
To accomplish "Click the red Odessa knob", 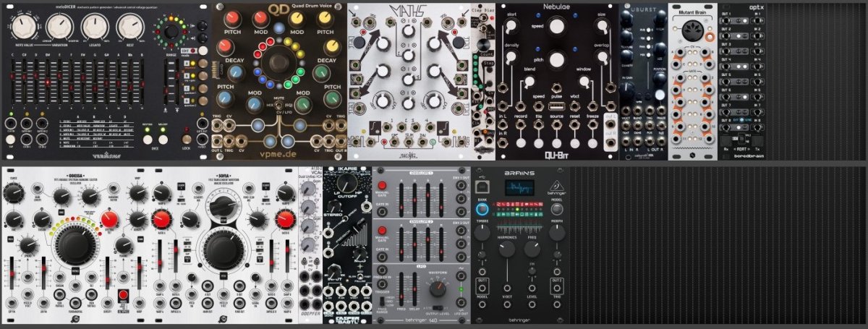I will [x=109, y=221].
